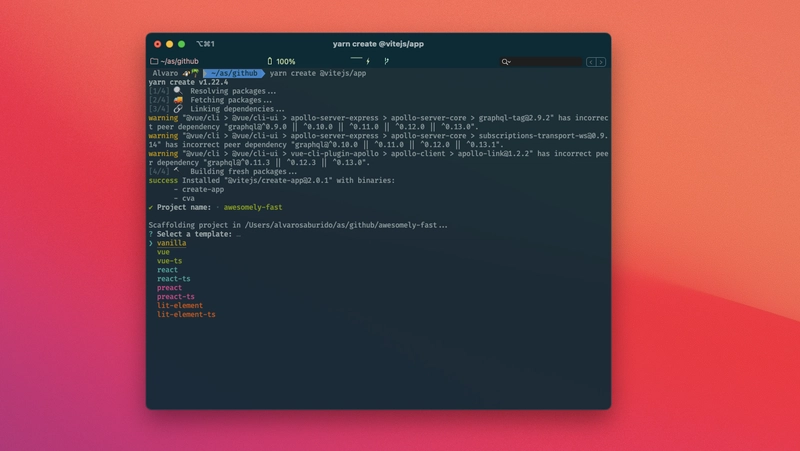Click the window title 'yarn create @vitejs/app'

(x=378, y=44)
